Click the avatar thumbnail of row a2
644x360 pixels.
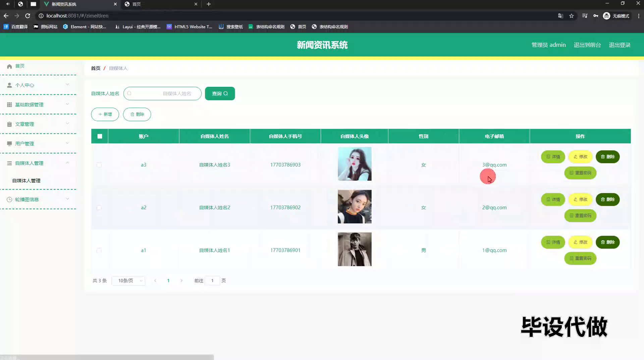click(x=355, y=207)
